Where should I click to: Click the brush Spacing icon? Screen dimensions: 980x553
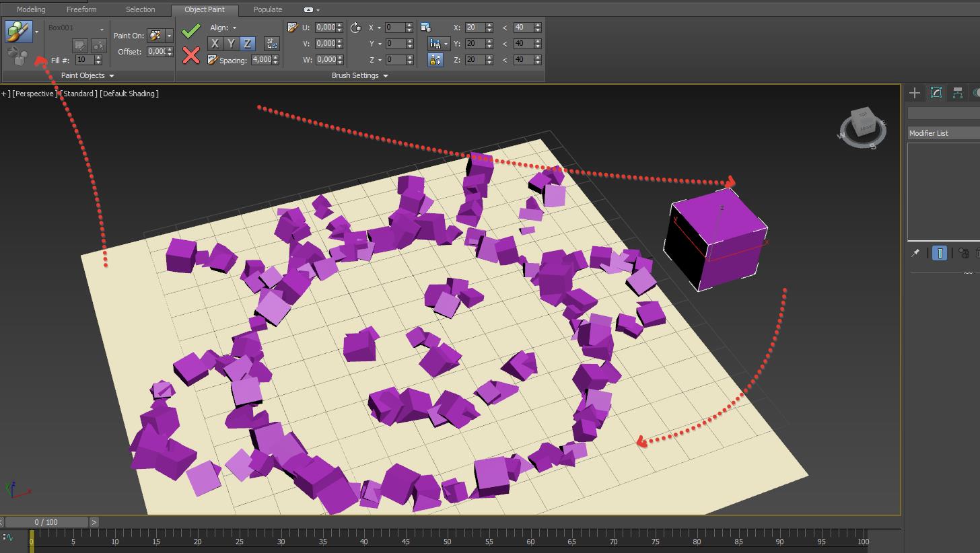213,60
